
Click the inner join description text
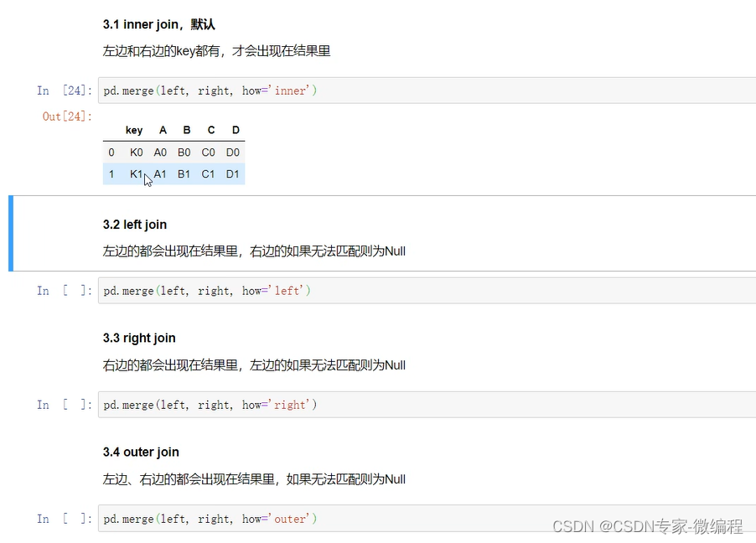pyautogui.click(x=216, y=50)
